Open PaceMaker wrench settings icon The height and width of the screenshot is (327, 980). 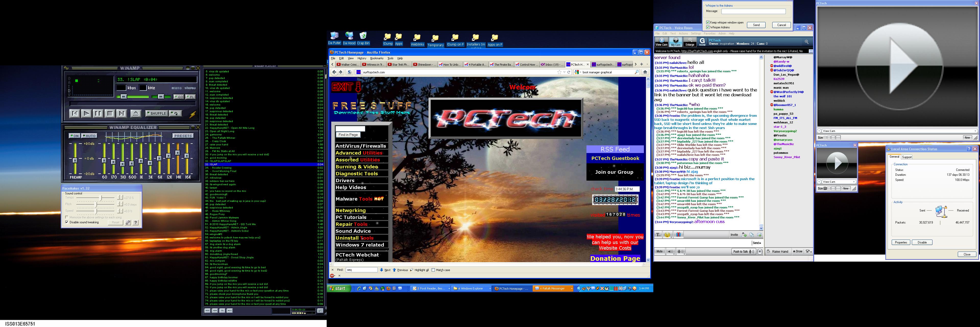(128, 223)
